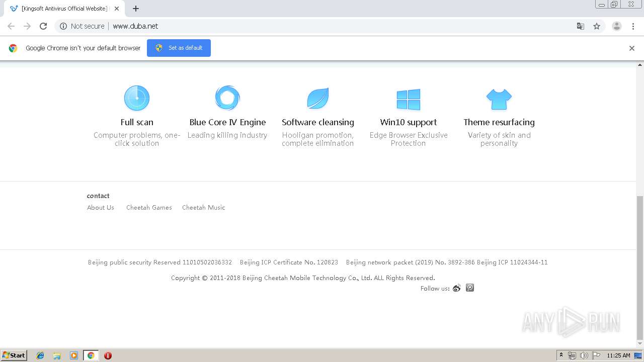Image resolution: width=644 pixels, height=362 pixels.
Task: Click the Software cleansing leaf icon
Action: pyautogui.click(x=318, y=98)
